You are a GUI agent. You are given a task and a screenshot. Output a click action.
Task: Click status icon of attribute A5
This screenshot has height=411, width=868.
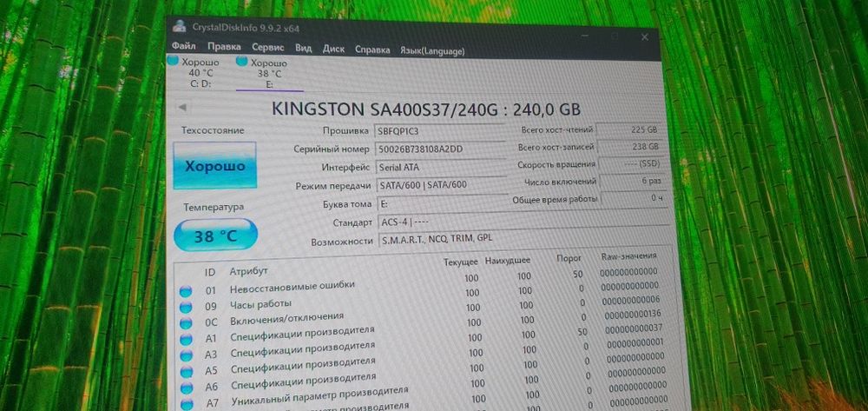[x=187, y=371]
